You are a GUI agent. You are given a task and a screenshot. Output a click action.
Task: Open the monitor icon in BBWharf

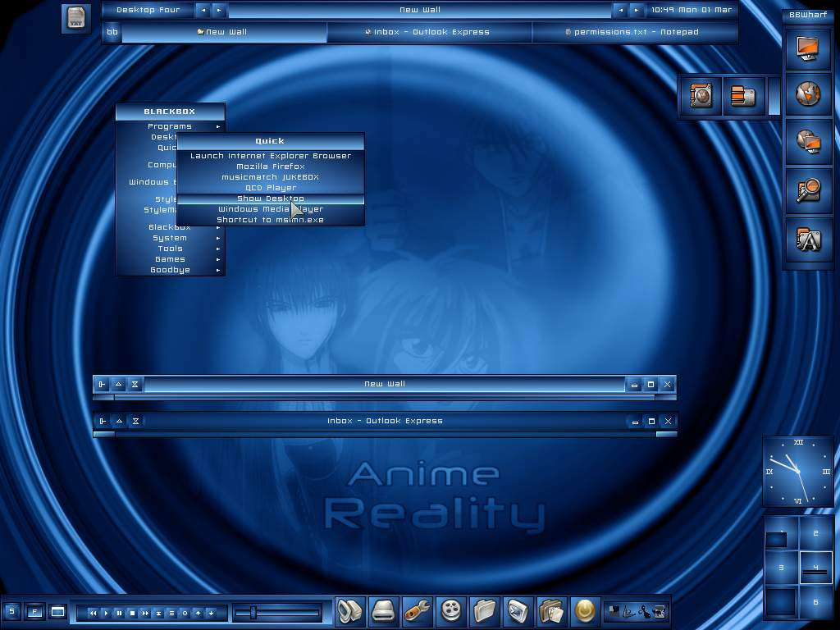point(808,48)
